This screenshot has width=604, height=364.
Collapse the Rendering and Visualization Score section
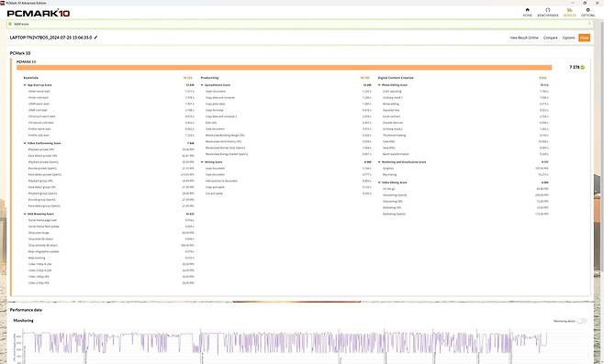[x=379, y=162]
